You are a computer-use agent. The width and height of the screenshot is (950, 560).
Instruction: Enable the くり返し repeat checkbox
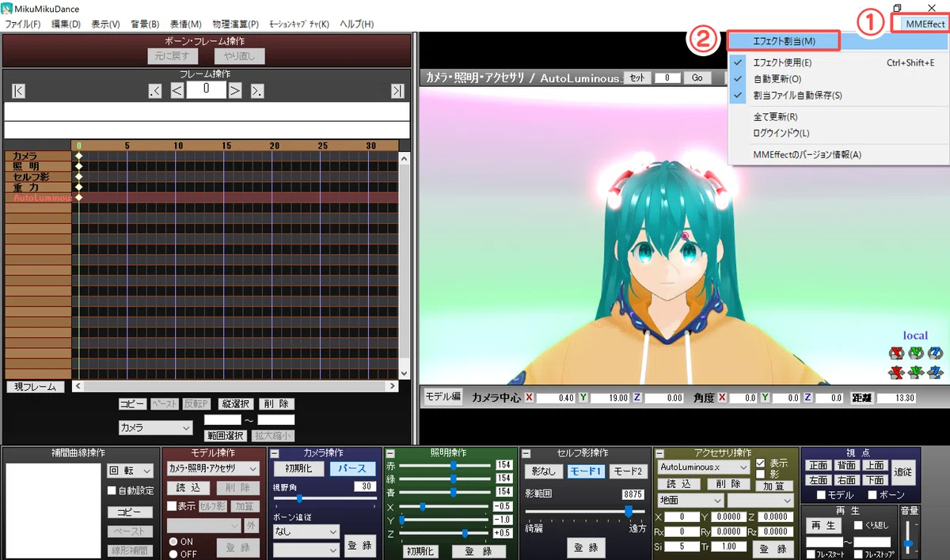(x=858, y=526)
